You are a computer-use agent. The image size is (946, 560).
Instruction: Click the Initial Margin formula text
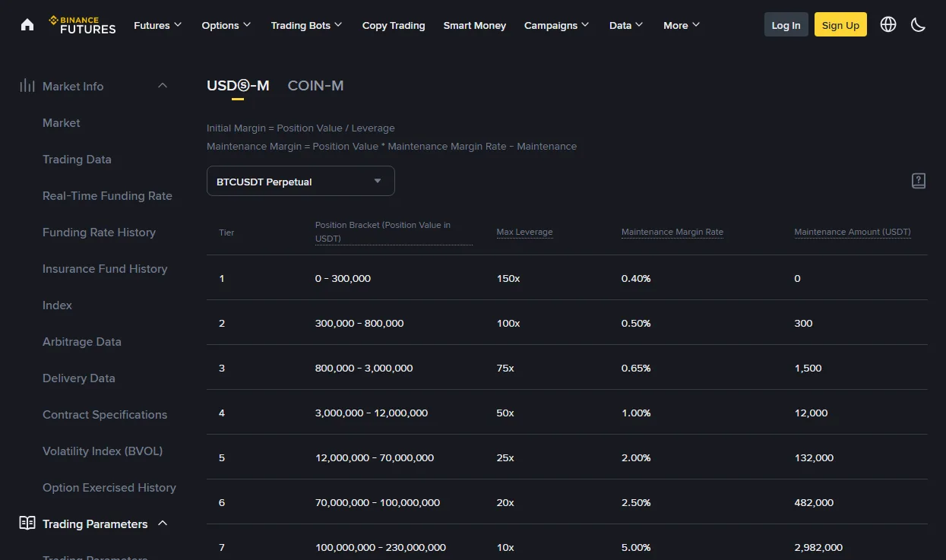coord(301,128)
